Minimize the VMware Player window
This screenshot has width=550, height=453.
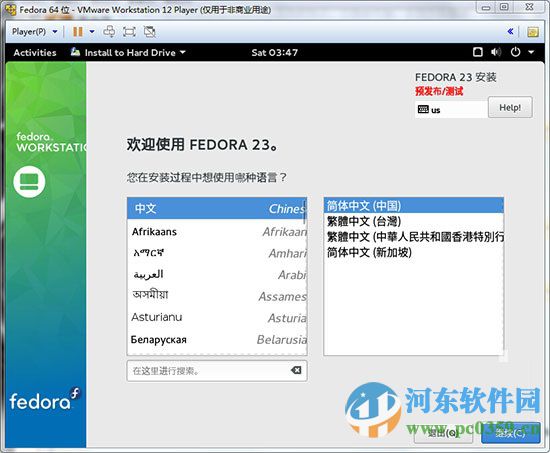click(x=486, y=7)
